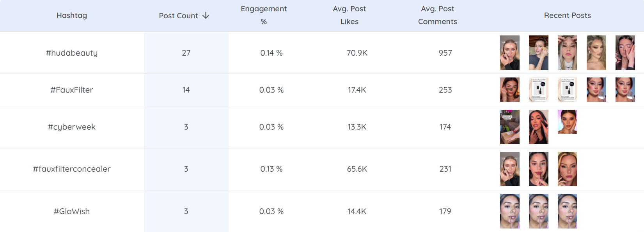Open third #hudabeauty recent post thumbnail
The width and height of the screenshot is (644, 232).
pos(568,53)
